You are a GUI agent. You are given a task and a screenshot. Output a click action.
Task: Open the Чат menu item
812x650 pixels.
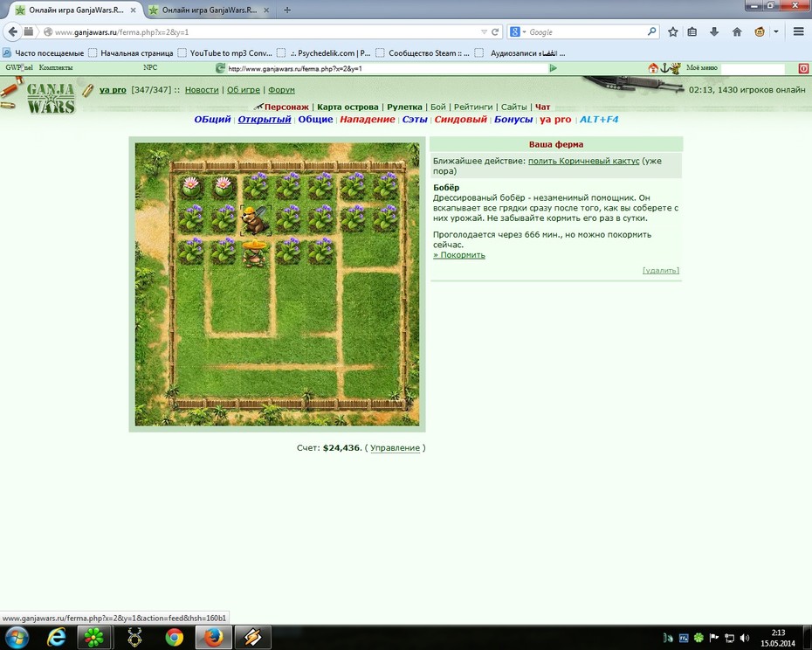pos(543,107)
